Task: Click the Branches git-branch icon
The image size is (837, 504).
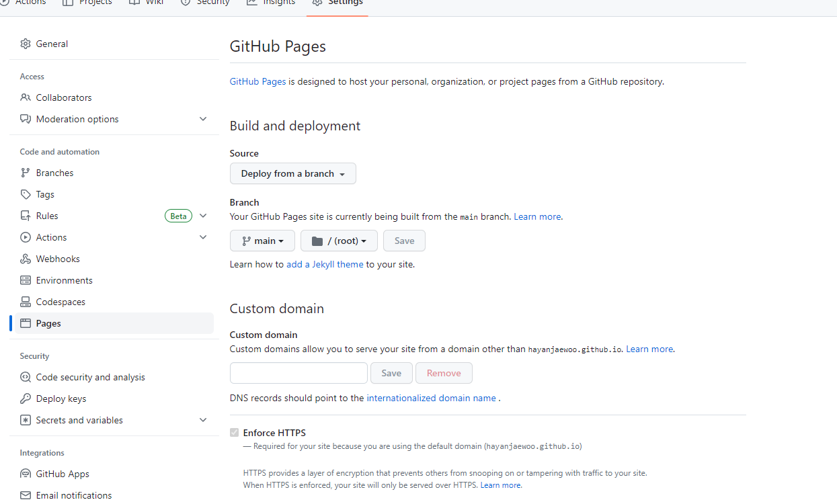Action: (26, 173)
